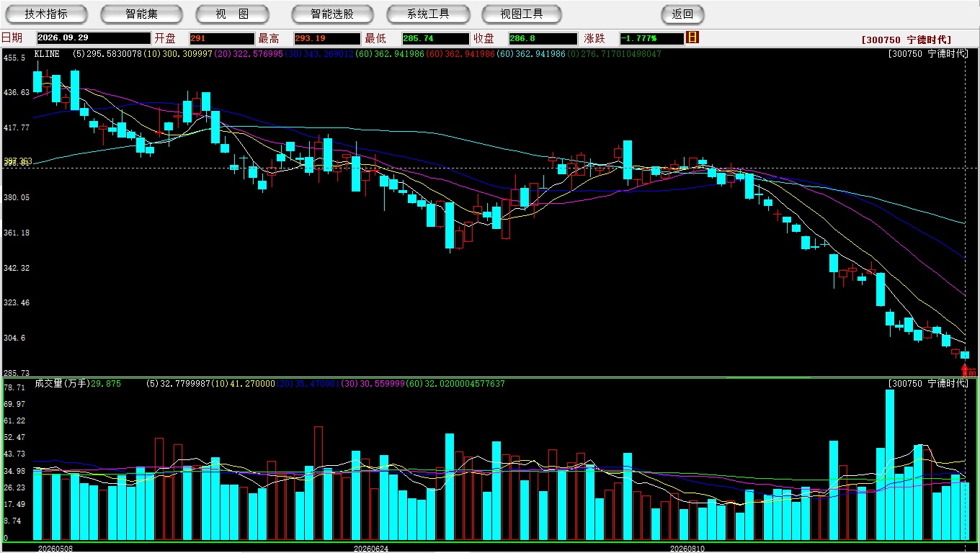The image size is (980, 553).
Task: Open the 智能集 button
Action: point(141,14)
